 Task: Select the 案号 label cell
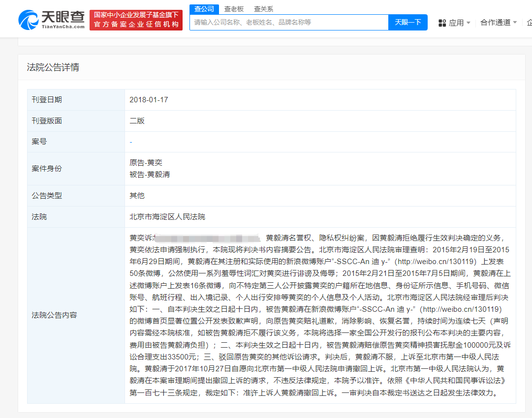[76, 142]
